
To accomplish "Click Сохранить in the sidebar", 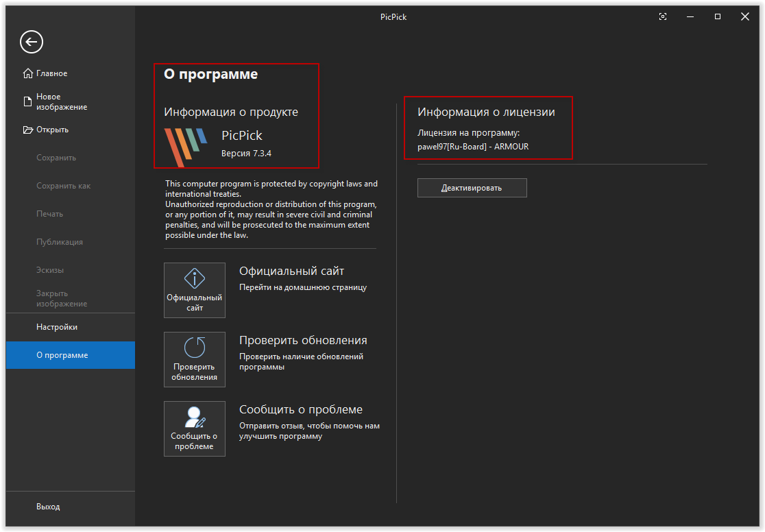I will (70, 158).
